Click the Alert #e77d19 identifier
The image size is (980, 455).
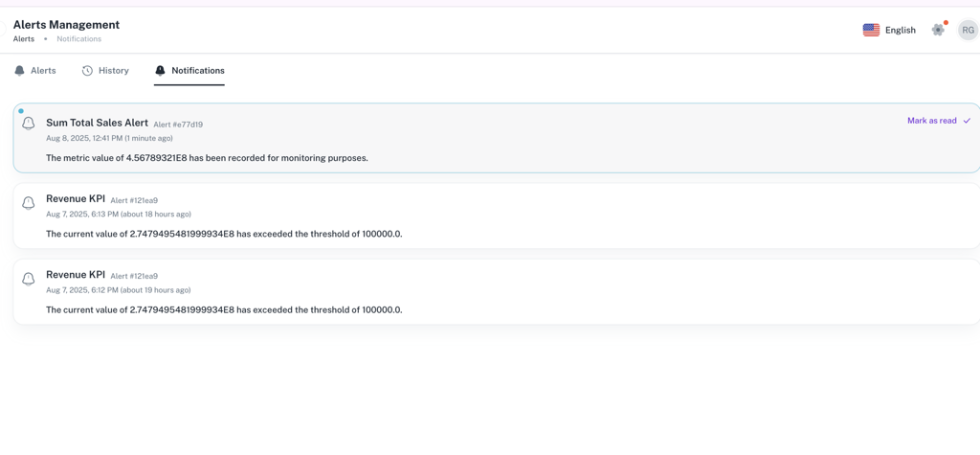pyautogui.click(x=178, y=125)
